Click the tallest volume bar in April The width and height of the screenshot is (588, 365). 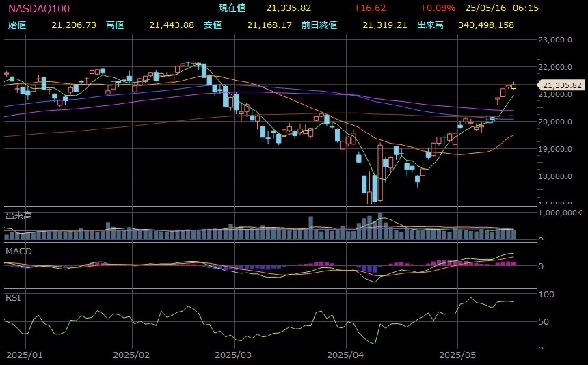380,226
